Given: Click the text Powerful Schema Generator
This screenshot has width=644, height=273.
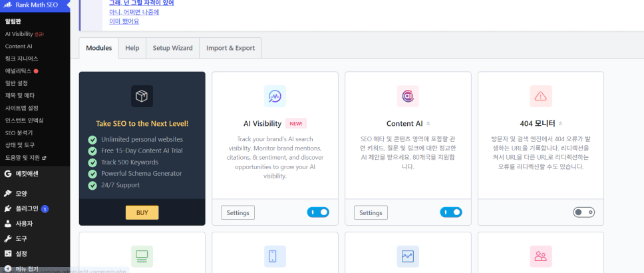Looking at the screenshot, I should tap(141, 174).
